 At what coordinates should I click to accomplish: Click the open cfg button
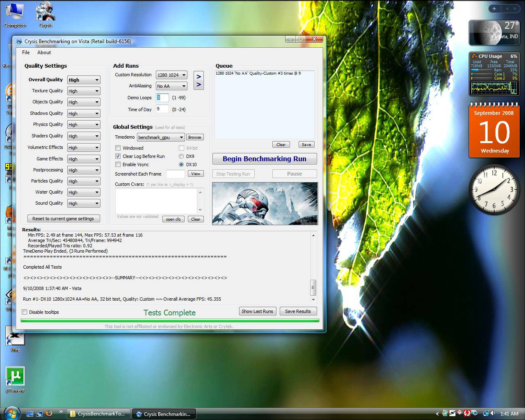[173, 219]
